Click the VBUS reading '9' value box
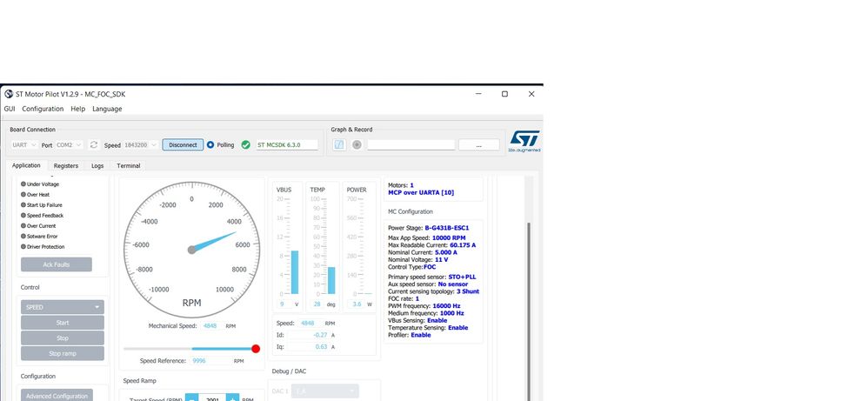868x401 pixels. coord(284,304)
